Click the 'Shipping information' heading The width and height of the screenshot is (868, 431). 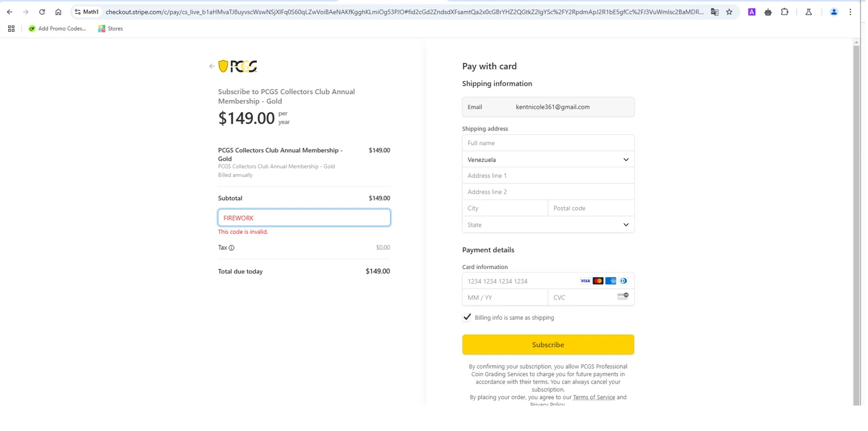point(497,84)
